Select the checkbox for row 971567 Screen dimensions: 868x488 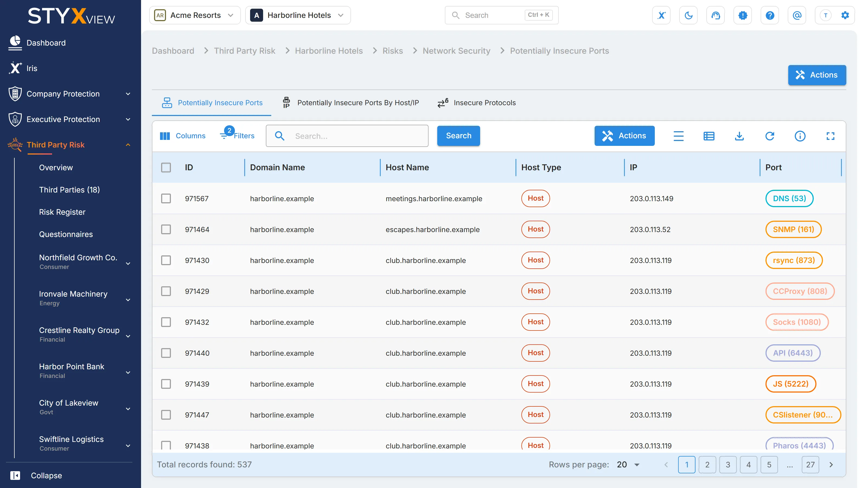coord(166,198)
